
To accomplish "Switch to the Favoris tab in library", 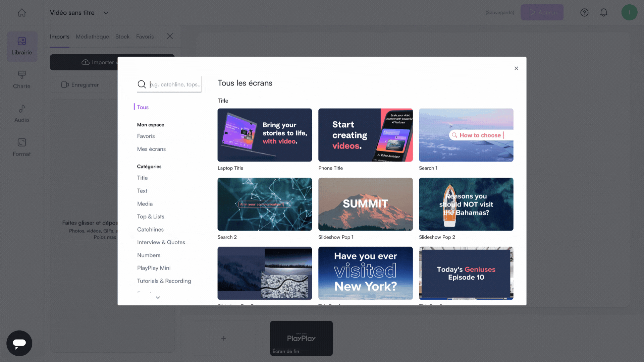I will click(145, 37).
